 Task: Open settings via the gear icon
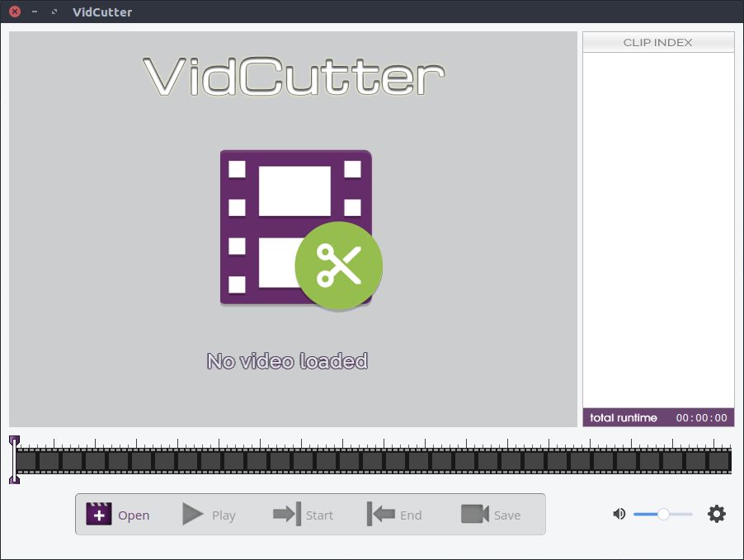pyautogui.click(x=717, y=514)
